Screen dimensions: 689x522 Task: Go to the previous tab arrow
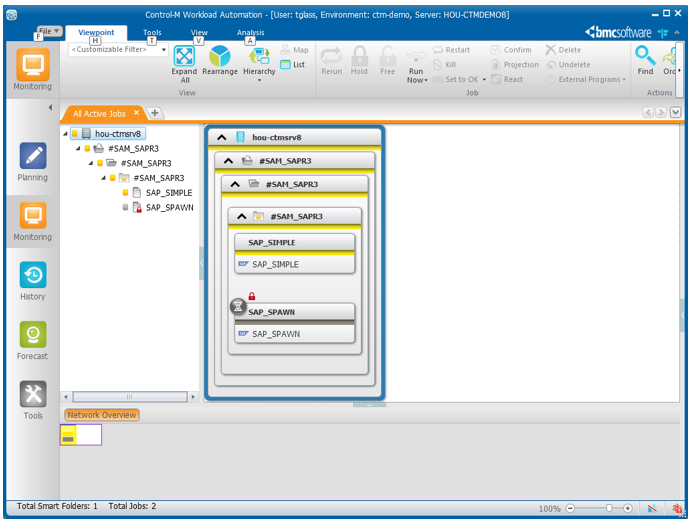click(x=648, y=112)
